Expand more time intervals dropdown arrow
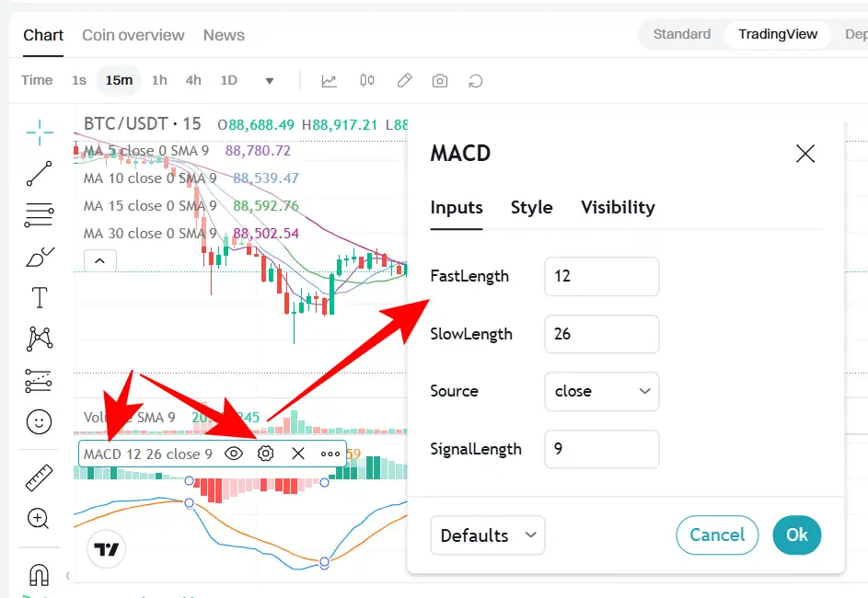This screenshot has width=868, height=598. pyautogui.click(x=270, y=81)
